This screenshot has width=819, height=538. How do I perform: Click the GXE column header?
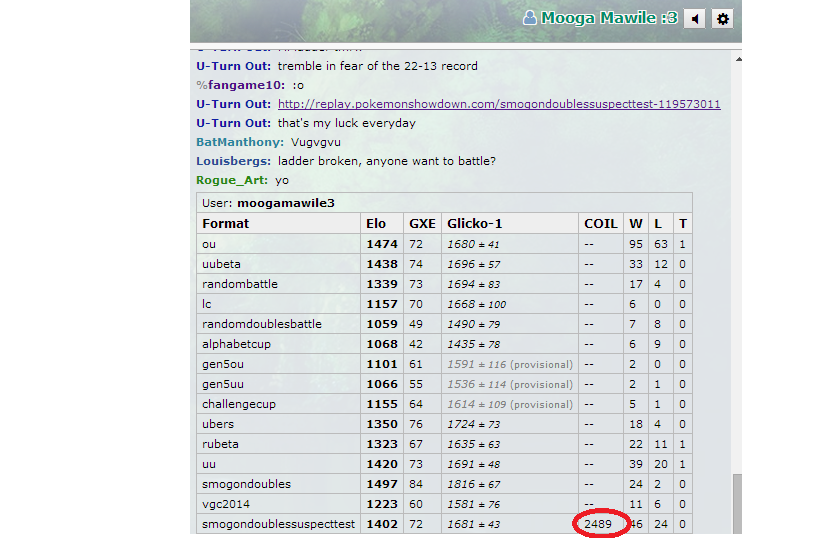(421, 224)
